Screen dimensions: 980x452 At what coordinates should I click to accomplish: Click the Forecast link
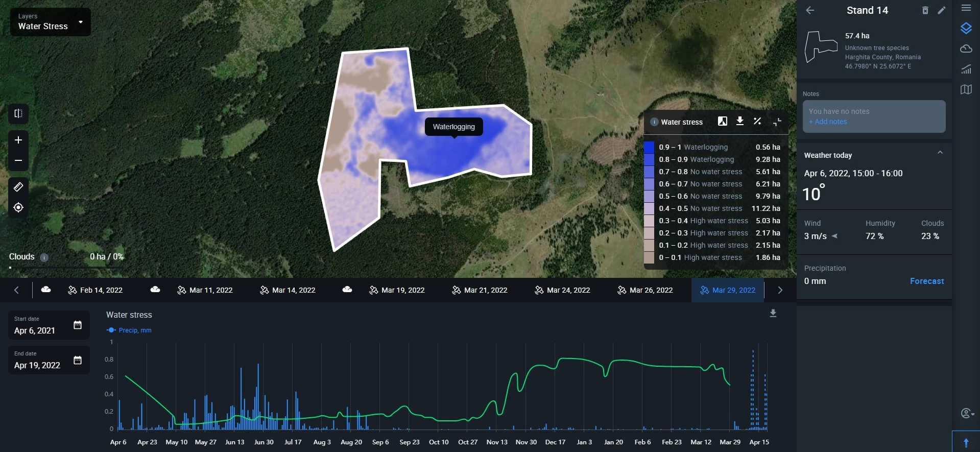pos(926,281)
